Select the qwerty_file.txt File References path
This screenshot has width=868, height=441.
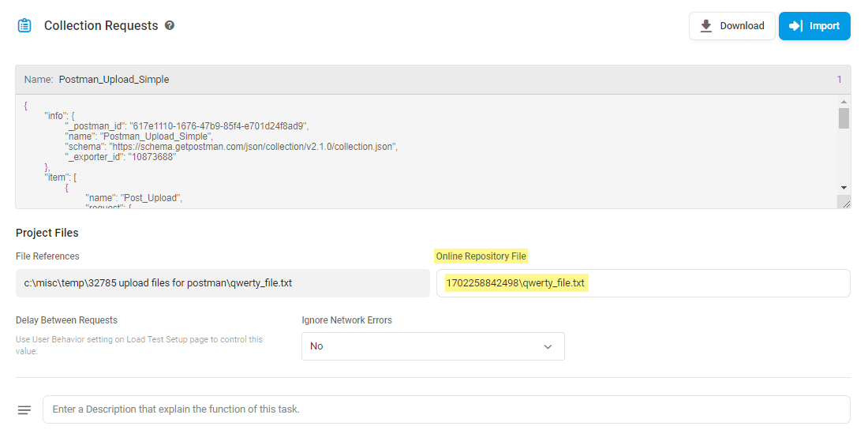(x=223, y=283)
